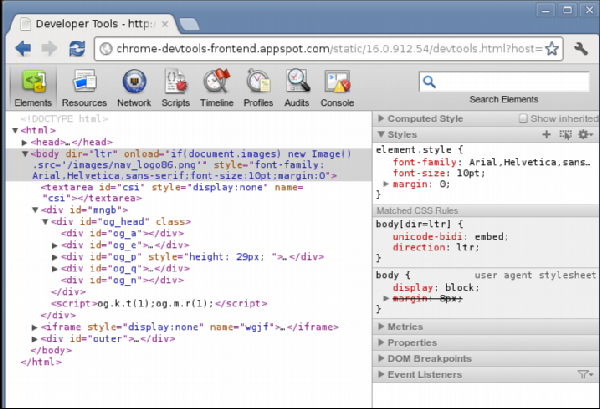Collapse the body node arrow
The height and width of the screenshot is (409, 600).
click(x=25, y=154)
